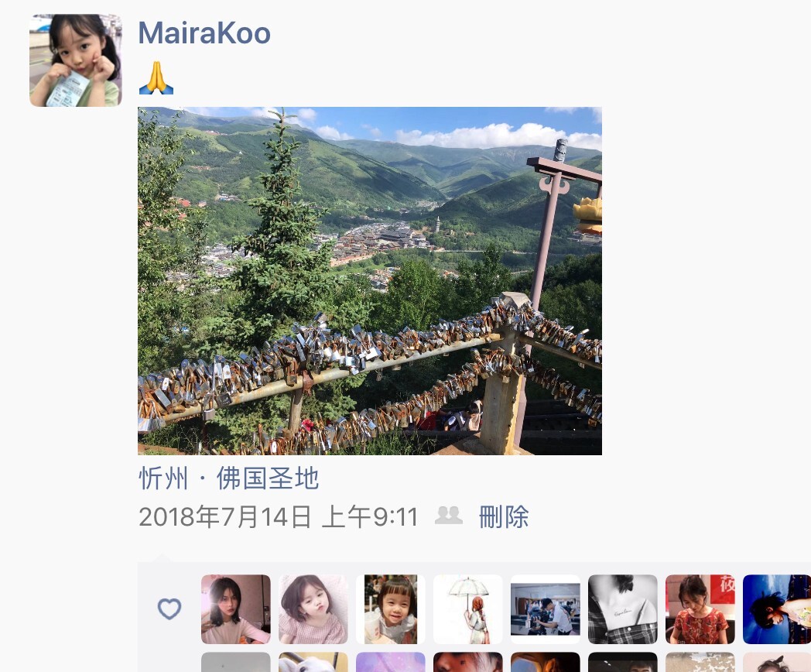Open first liker avatar with long-haired girl
The height and width of the screenshot is (672, 811).
pyautogui.click(x=236, y=609)
